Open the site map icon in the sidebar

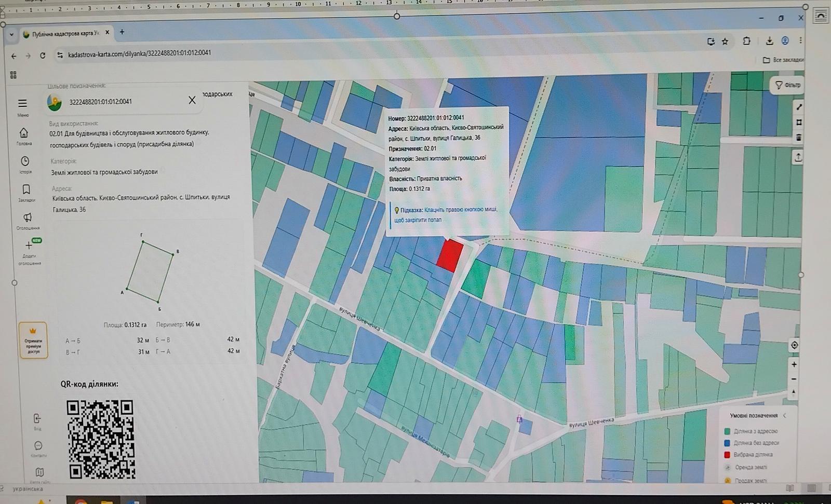(39, 472)
